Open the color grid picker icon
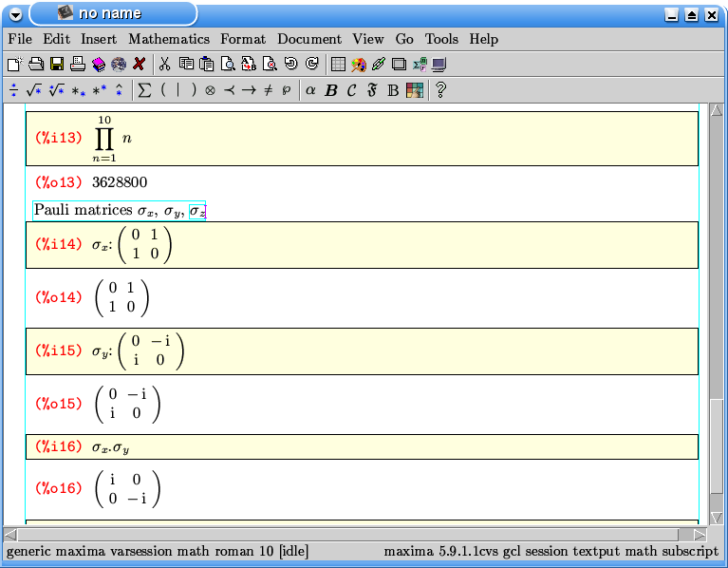Screen dimensions: 728x568 pos(415,90)
